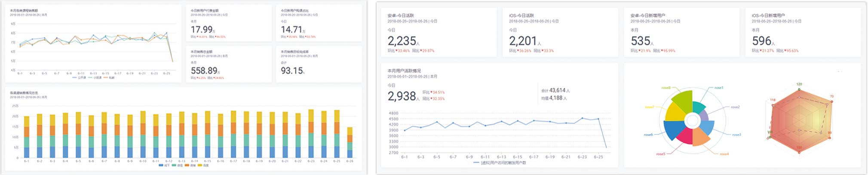Viewport: 868px width, 175px height.
Task: Toggle the user visit line chart legend
Action: point(499,163)
